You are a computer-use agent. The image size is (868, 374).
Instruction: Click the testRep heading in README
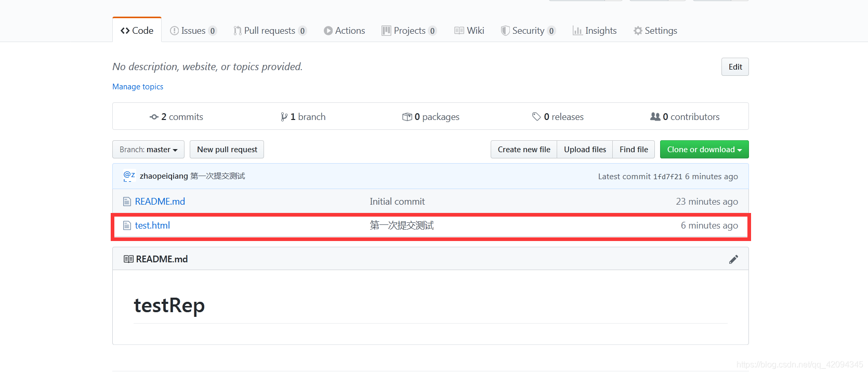point(169,305)
